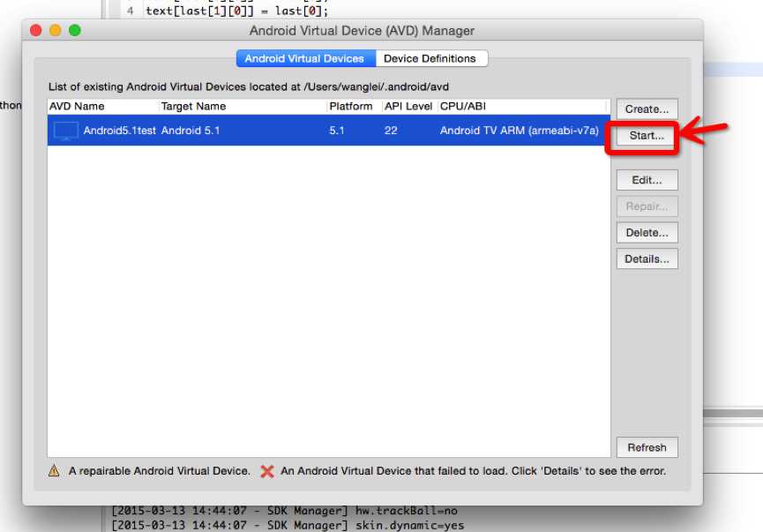Screen dimensions: 763x532
Task: Click the disabled Repair... button
Action: point(647,206)
